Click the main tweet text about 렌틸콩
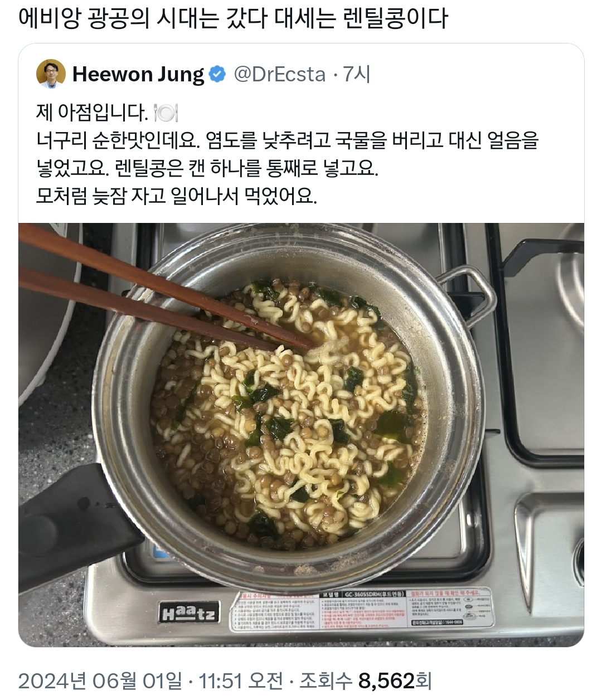This screenshot has height=700, width=602. tap(234, 18)
